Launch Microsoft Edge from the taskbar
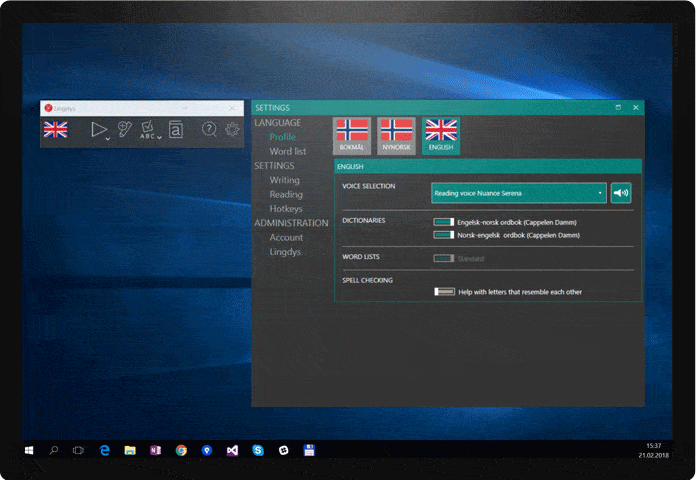The height and width of the screenshot is (480, 696). pos(105,451)
